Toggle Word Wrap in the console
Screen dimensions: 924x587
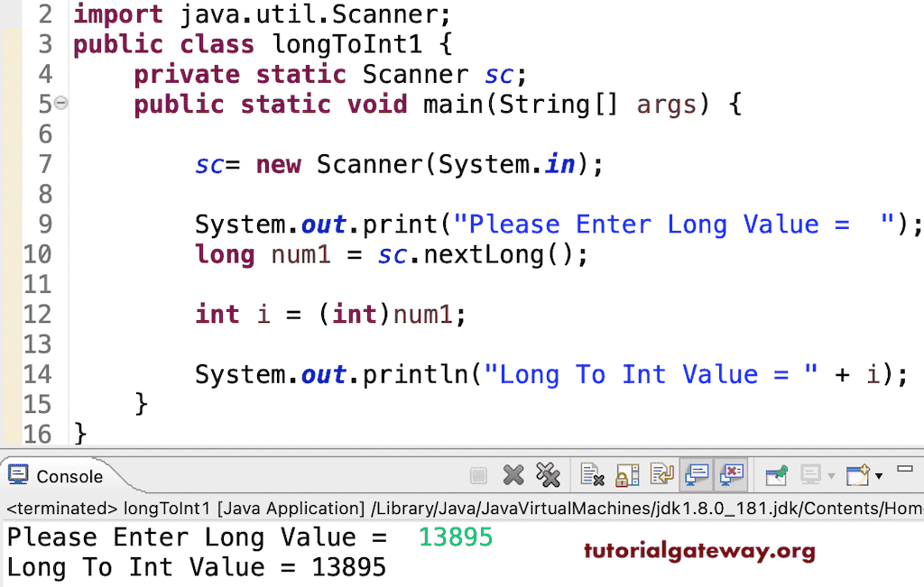coord(661,475)
